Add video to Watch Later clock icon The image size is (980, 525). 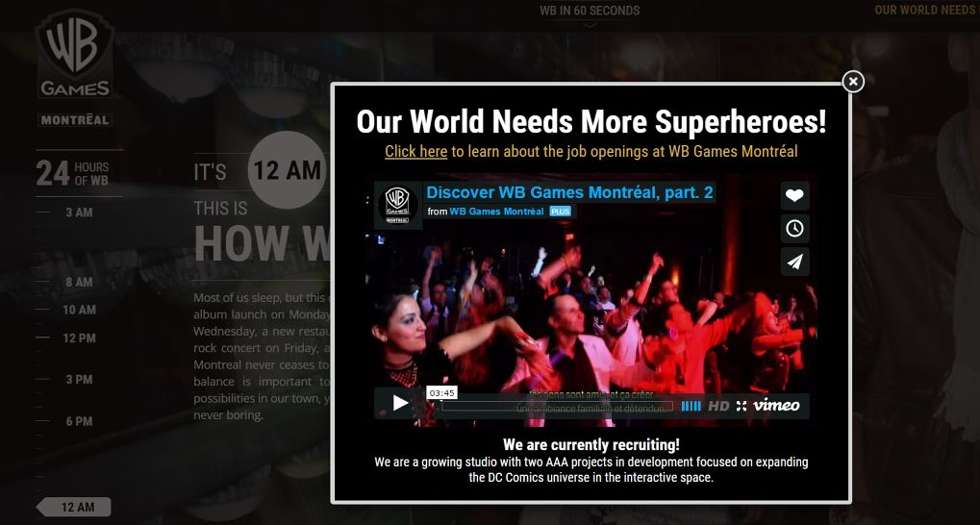point(794,228)
